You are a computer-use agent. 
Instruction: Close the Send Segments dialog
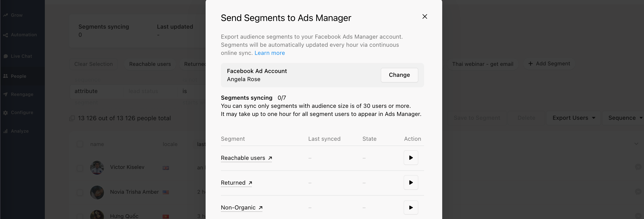(x=425, y=16)
